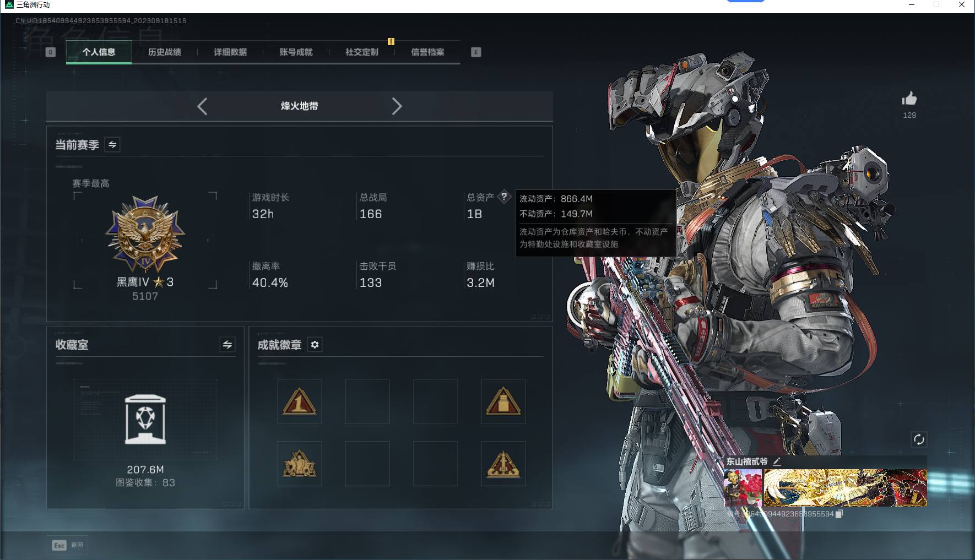This screenshot has width=975, height=560.
Task: Click the 黑鹰IV rank emblem
Action: pos(145,234)
